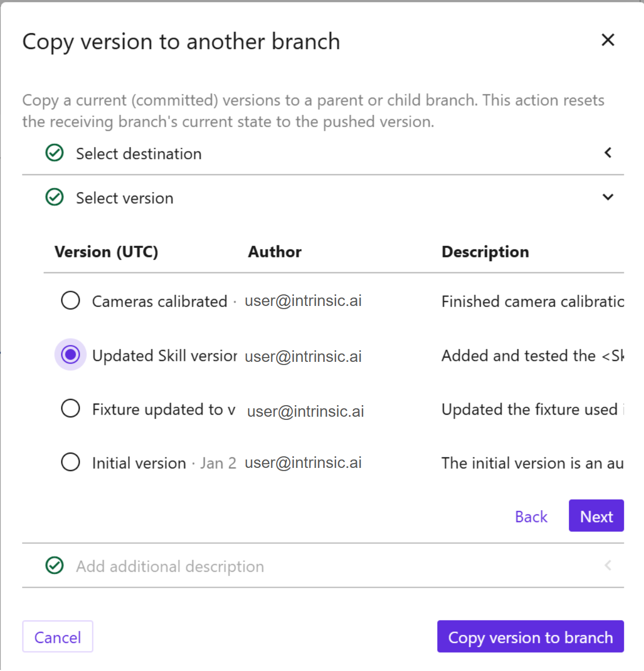Select the Cameras calibrated version radio button

[x=70, y=301]
